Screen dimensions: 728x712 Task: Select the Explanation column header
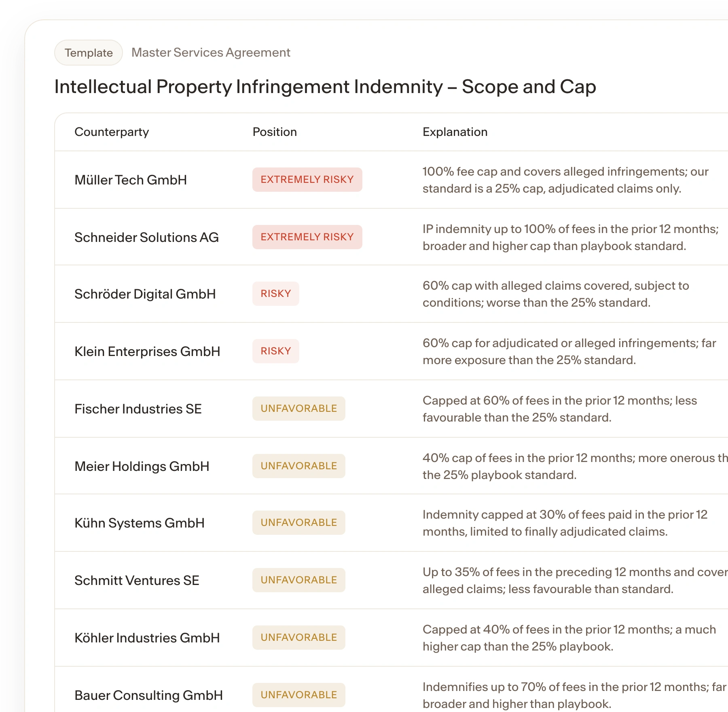pos(455,132)
